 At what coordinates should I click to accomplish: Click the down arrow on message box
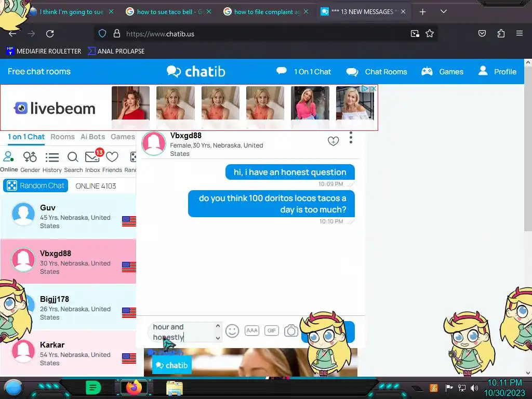click(x=218, y=338)
